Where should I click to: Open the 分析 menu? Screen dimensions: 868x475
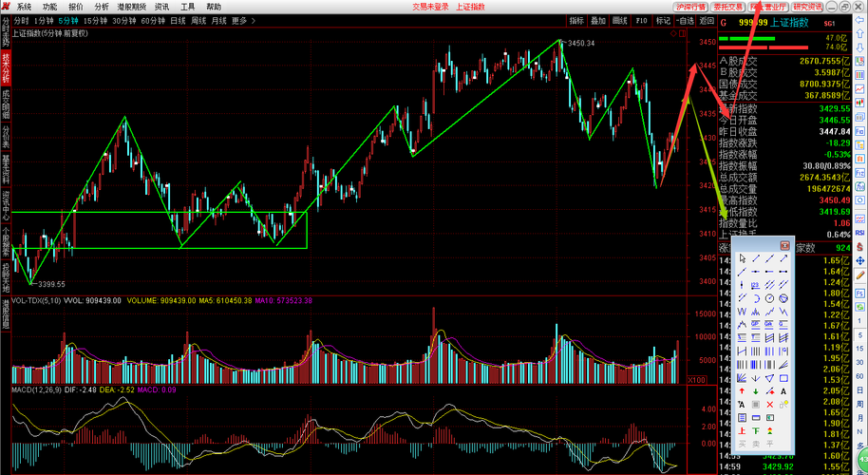[102, 7]
